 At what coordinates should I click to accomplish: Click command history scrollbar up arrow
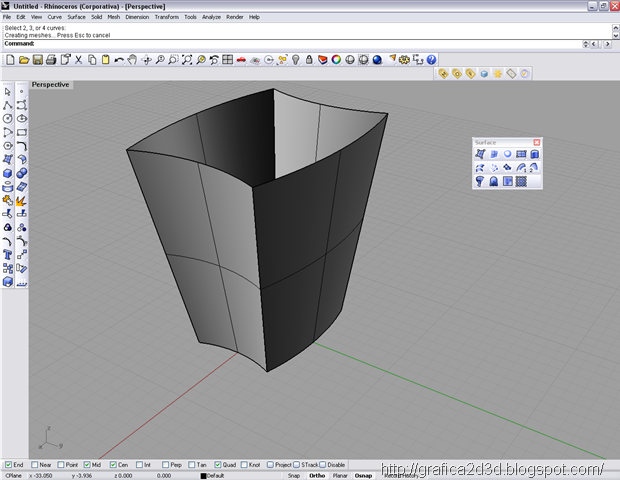pos(615,28)
